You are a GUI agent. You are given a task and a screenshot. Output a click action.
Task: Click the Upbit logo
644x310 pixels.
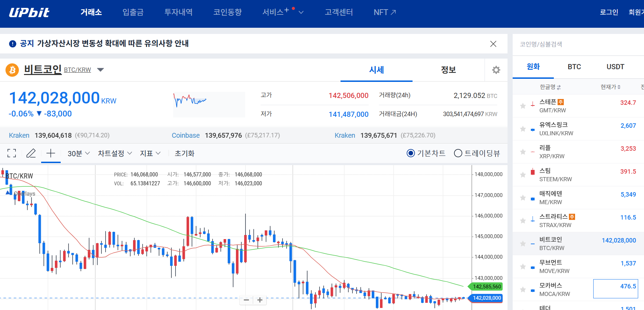click(x=29, y=13)
